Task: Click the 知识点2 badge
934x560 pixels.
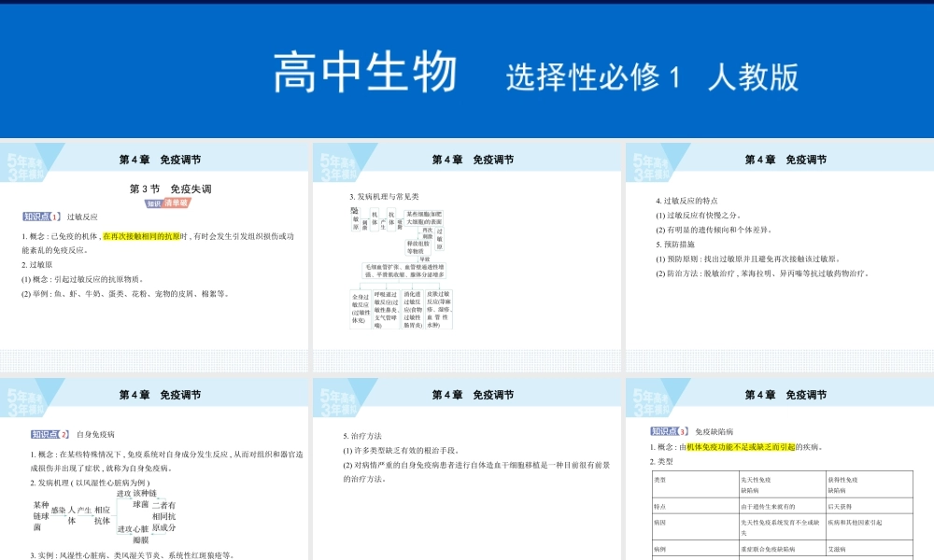Action: [x=50, y=434]
